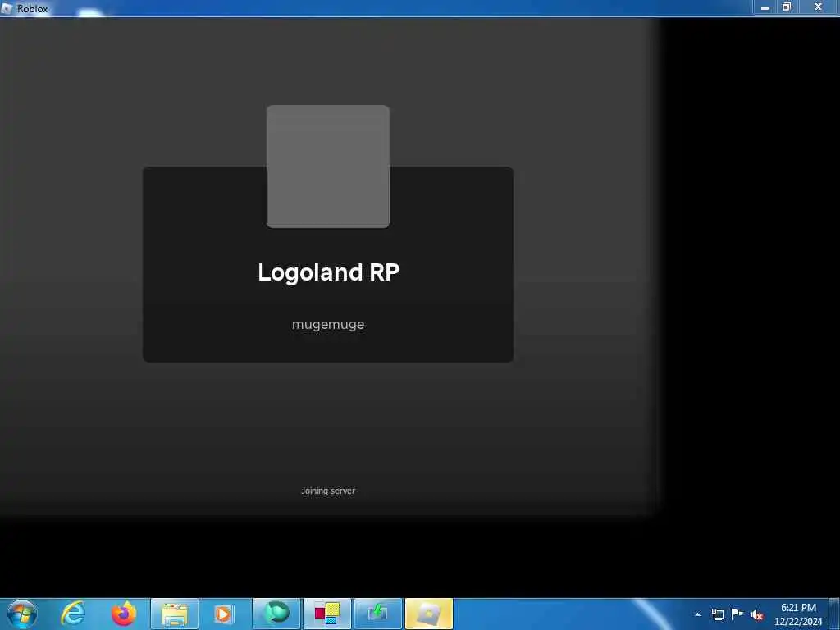Switch to the colored squares app taskbar icon
The image size is (840, 630).
[x=326, y=614]
